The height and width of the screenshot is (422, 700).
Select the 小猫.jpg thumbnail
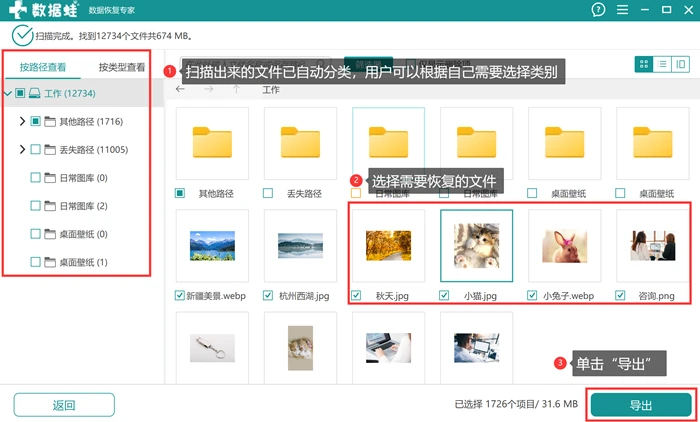[476, 246]
